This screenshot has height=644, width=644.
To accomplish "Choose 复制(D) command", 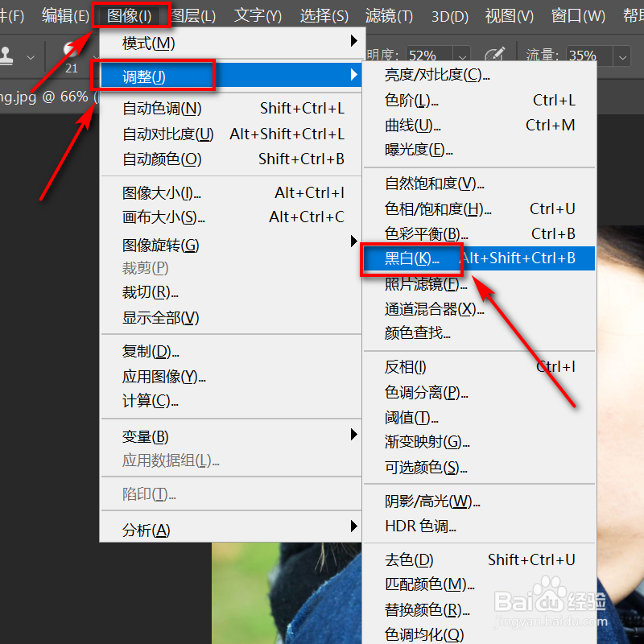I will pyautogui.click(x=231, y=351).
